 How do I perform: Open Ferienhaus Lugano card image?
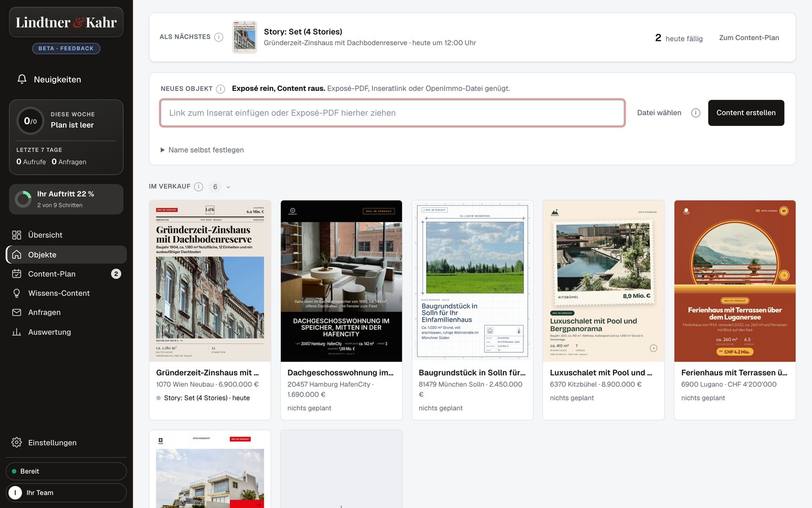pos(735,281)
